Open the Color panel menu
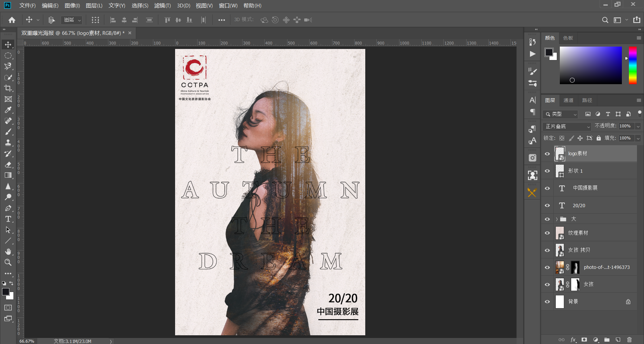The width and height of the screenshot is (644, 344). click(639, 38)
